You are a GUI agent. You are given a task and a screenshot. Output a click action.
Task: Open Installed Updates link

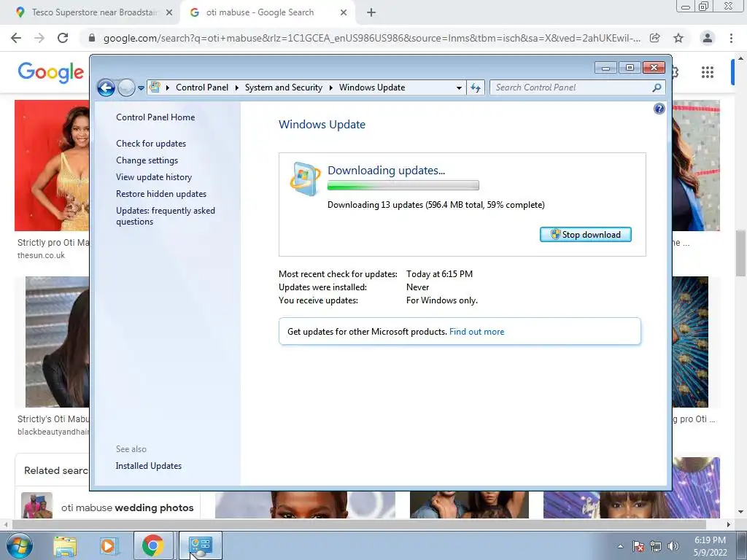[x=149, y=466]
